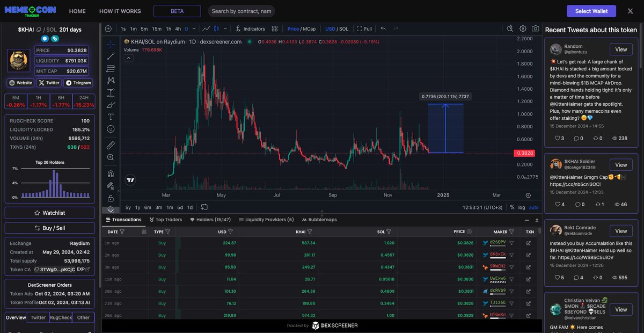
Task: Toggle log scale on chart
Action: point(522,207)
